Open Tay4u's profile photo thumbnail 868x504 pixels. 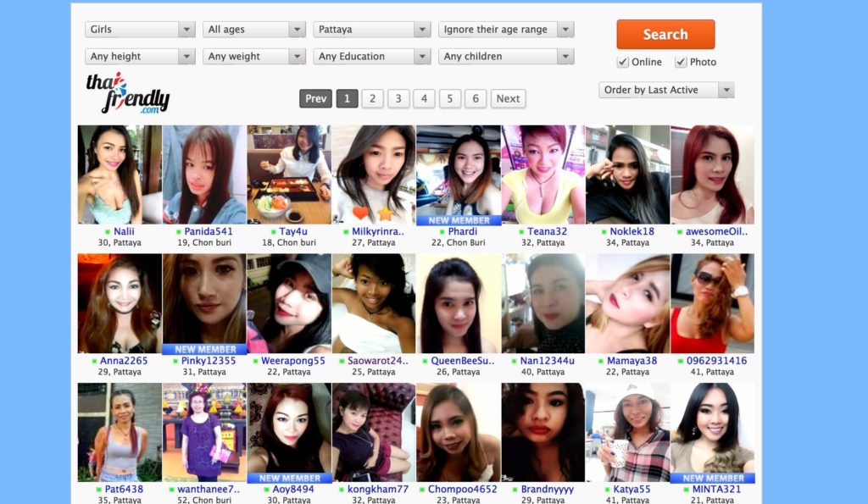pos(289,174)
